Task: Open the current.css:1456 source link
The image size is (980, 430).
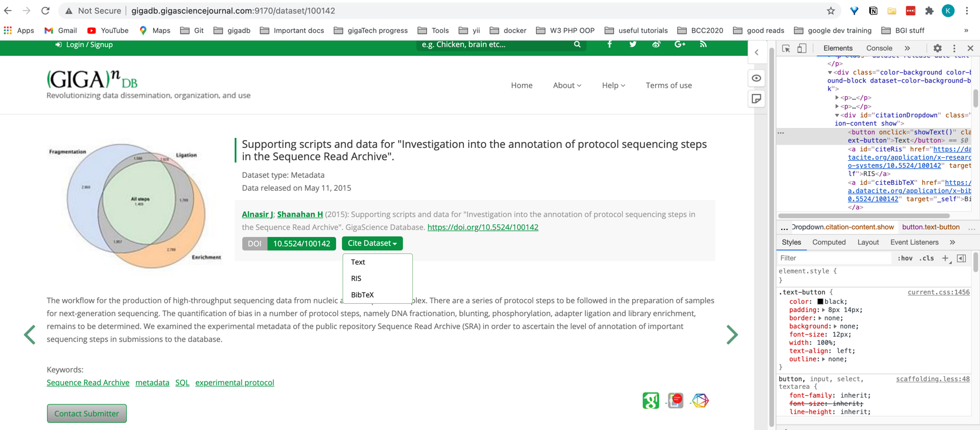Action: click(938, 292)
